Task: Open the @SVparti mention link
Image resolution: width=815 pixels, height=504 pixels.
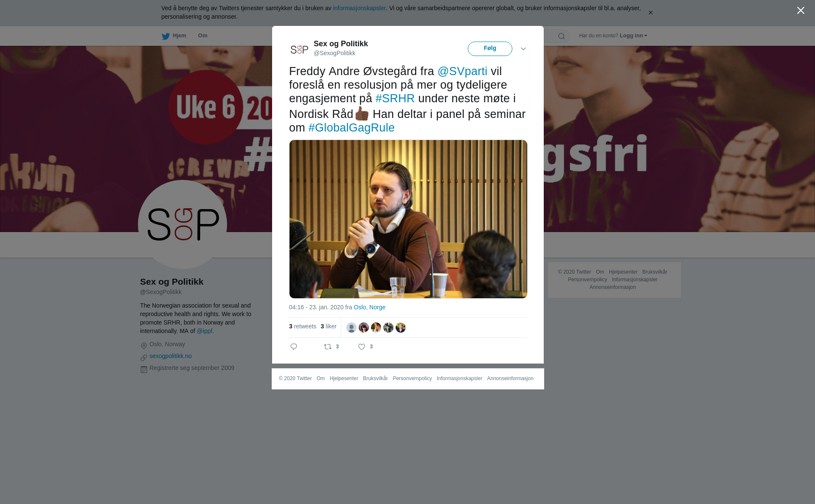Action: [462, 71]
